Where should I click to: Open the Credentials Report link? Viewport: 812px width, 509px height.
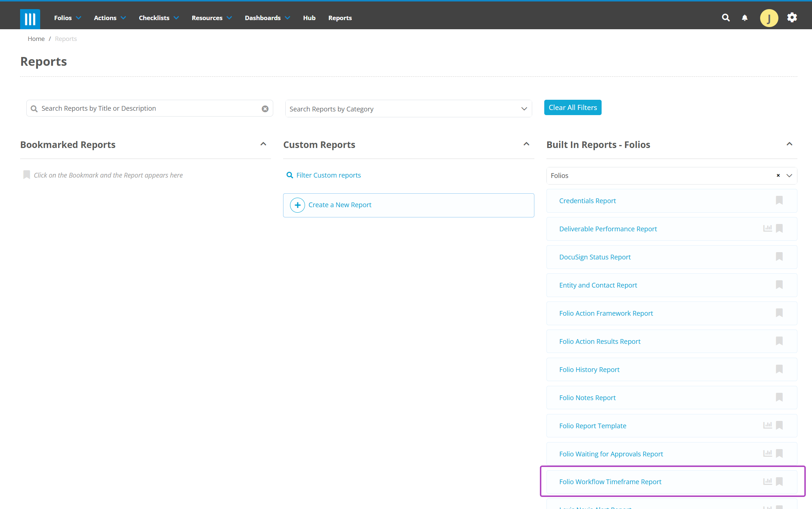coord(587,201)
